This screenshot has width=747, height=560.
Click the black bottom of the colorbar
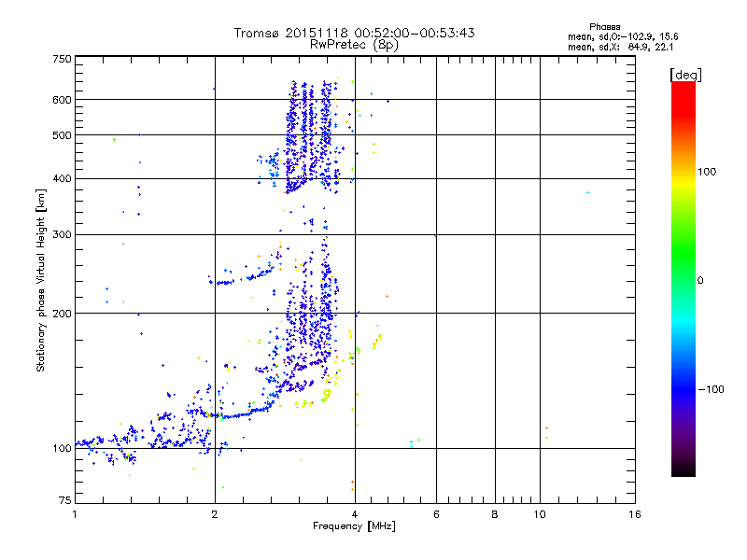point(684,469)
